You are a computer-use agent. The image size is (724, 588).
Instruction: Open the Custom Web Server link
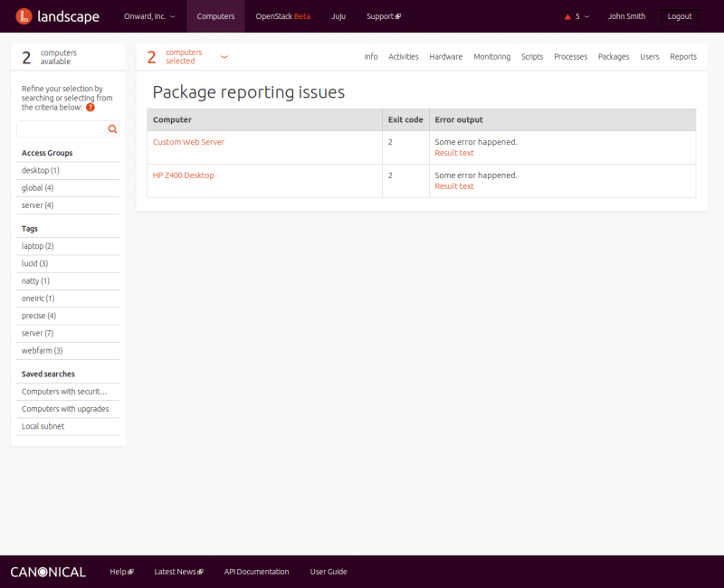pos(188,142)
